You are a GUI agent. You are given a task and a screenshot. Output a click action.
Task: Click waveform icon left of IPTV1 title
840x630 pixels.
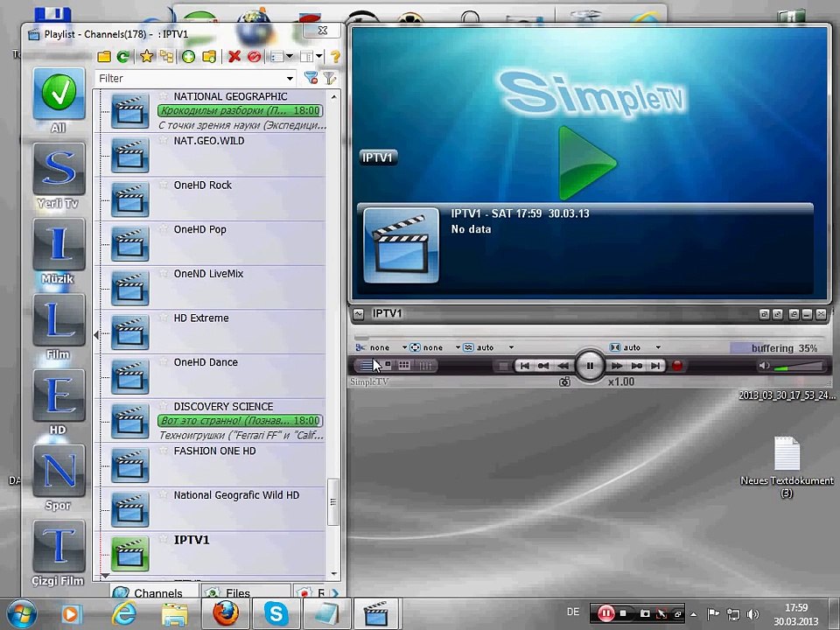click(x=359, y=314)
